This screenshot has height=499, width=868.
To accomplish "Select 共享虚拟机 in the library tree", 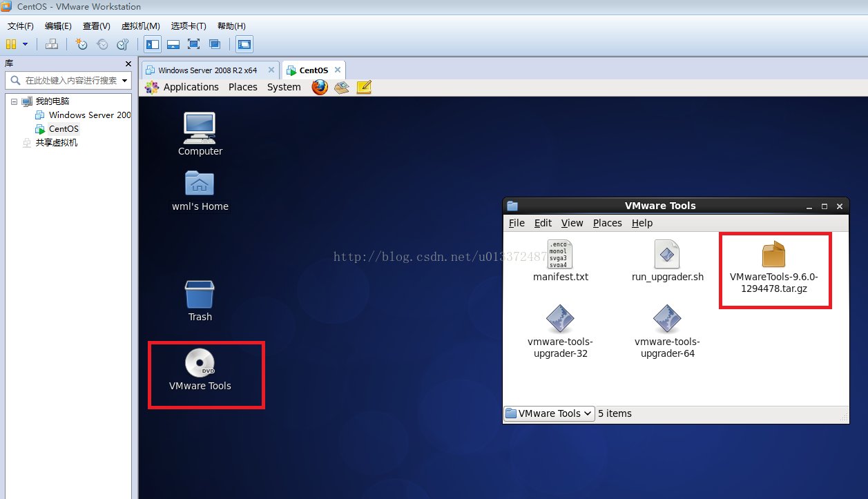I will tap(57, 143).
